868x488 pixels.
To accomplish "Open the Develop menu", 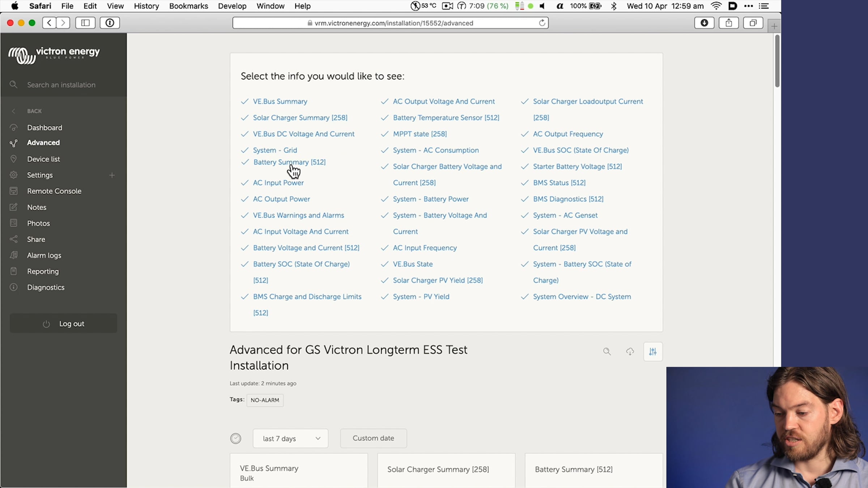I will coord(232,6).
